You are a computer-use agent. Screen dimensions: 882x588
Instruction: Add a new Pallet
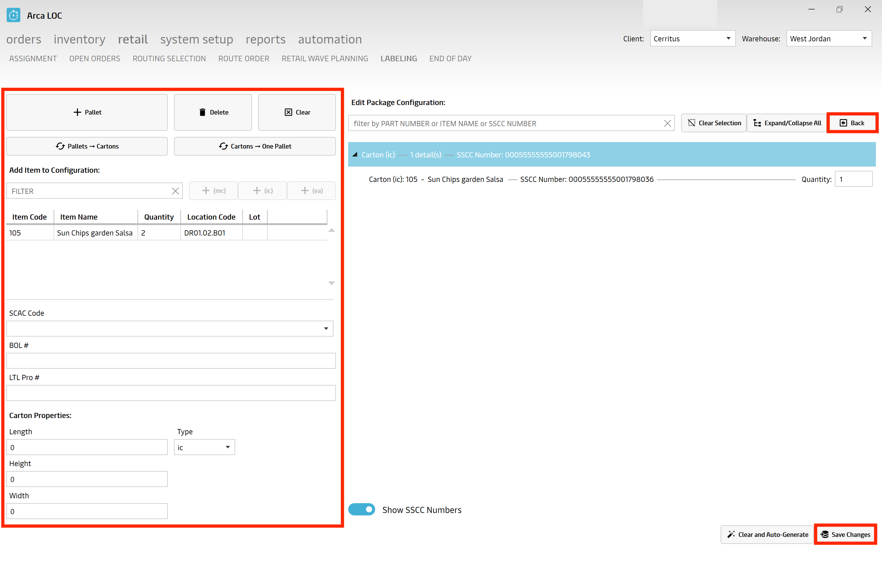point(87,112)
